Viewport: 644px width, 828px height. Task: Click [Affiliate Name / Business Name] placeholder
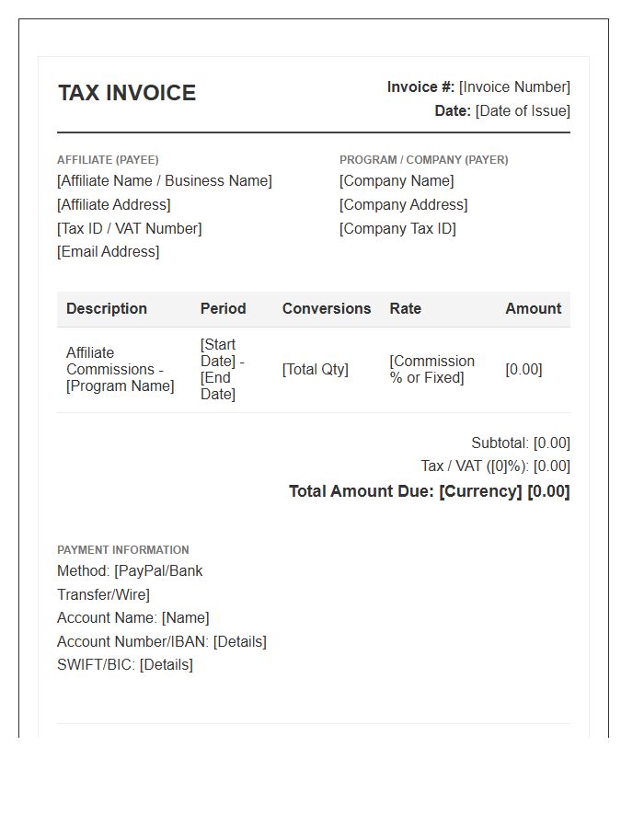pyautogui.click(x=165, y=181)
